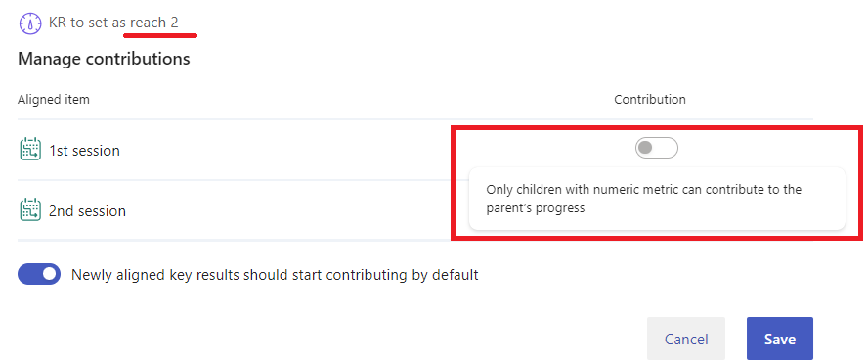Click the Manage contributions heading
Screen dimensions: 868x364
coord(104,59)
